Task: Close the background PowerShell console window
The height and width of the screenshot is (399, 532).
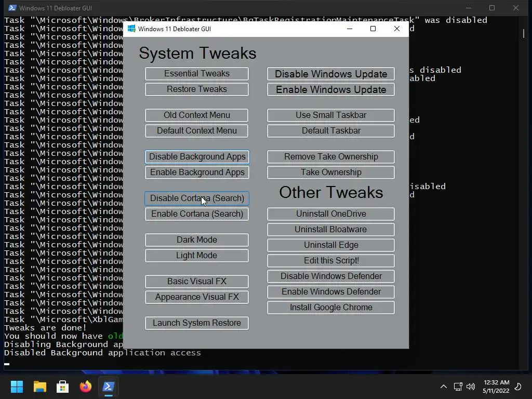Action: (516, 8)
